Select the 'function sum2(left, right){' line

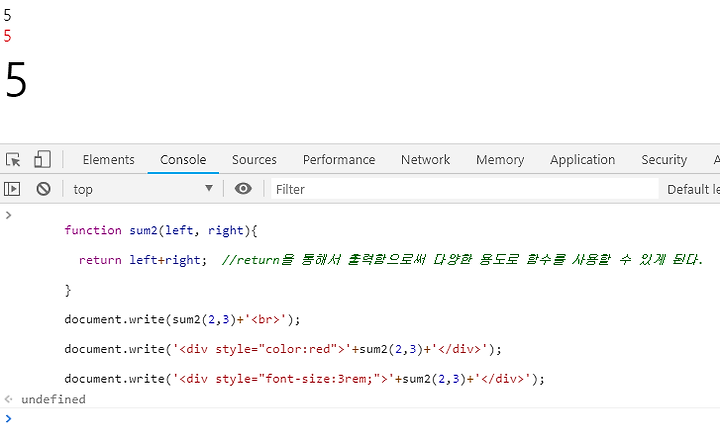click(x=161, y=230)
